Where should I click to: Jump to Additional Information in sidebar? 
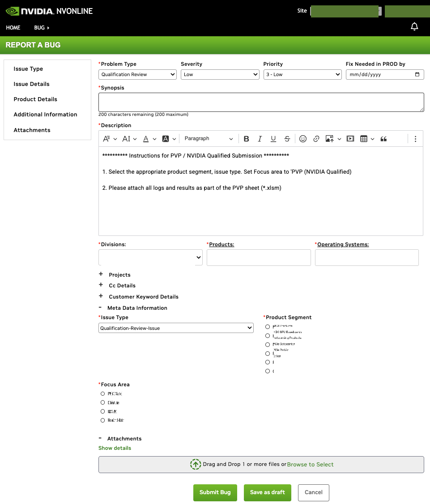pos(45,115)
